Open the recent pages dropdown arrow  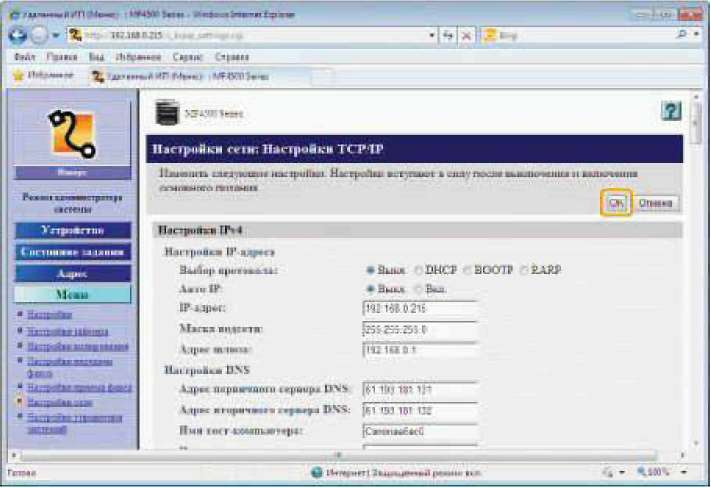[x=57, y=35]
